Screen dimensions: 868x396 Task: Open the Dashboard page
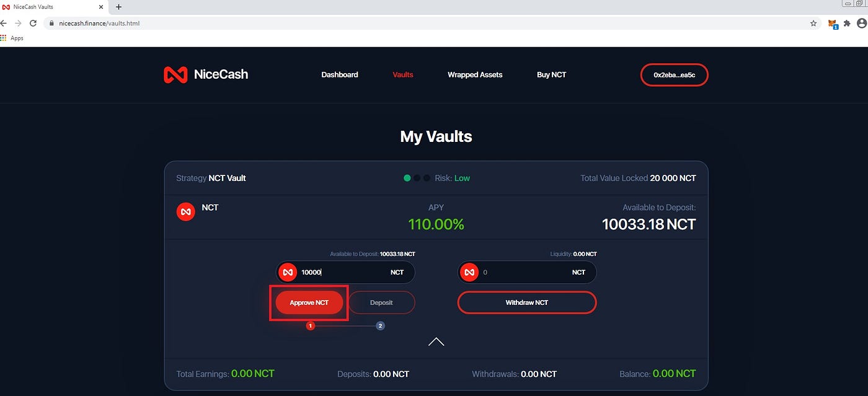click(x=340, y=75)
